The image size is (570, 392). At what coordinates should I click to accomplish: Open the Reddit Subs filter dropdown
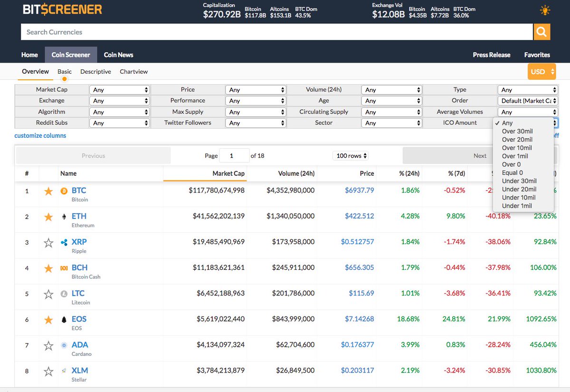click(120, 123)
